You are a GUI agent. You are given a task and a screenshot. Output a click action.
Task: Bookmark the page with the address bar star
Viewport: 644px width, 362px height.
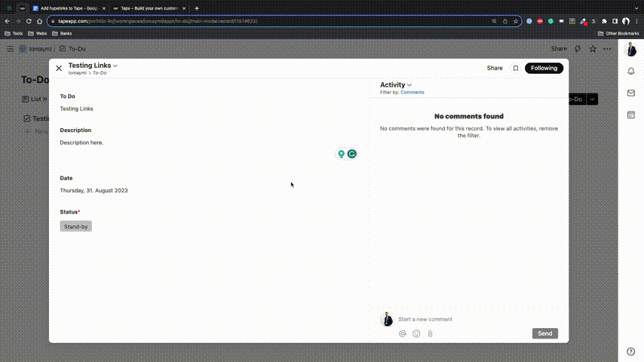pyautogui.click(x=516, y=21)
